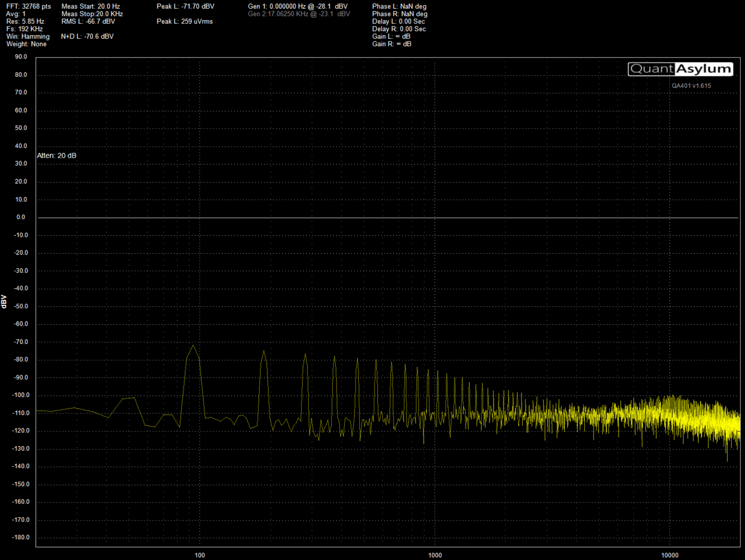Click the "Peak L: -71.70 dBV" readout
Viewport: 745px width, 560px height.
185,7
